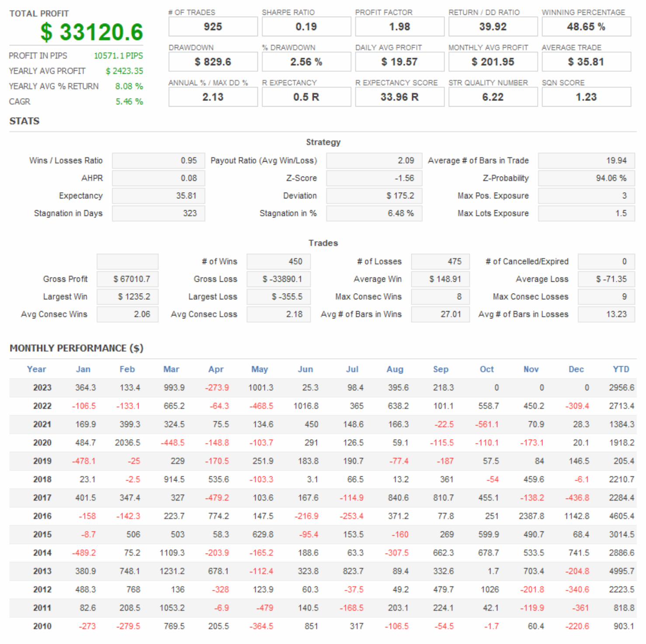This screenshot has width=646, height=644.
Task: Select the Profit Factor value 1.98
Action: (x=399, y=27)
